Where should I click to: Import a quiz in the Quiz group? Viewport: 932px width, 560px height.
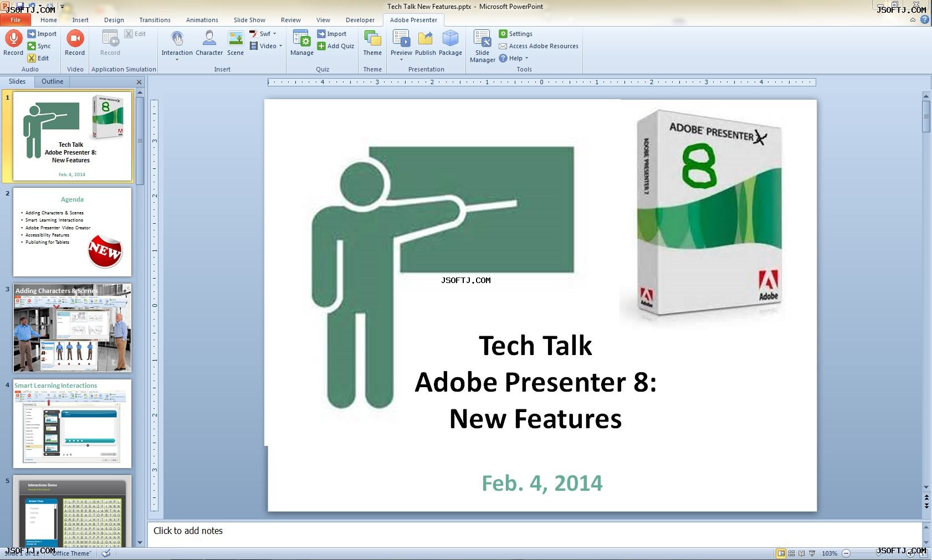(332, 34)
